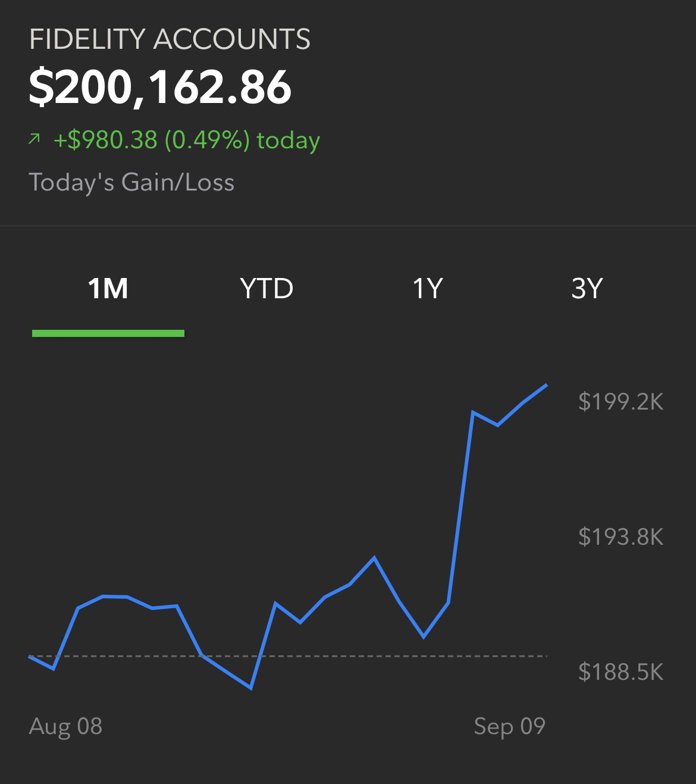Tap the chart's start point at Aug 08
This screenshot has height=784, width=696.
tap(30, 656)
